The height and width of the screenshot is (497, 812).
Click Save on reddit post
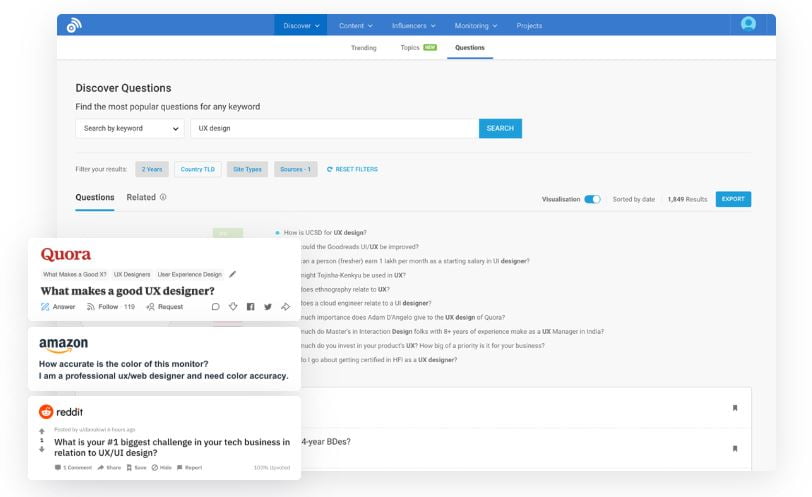pyautogui.click(x=137, y=467)
